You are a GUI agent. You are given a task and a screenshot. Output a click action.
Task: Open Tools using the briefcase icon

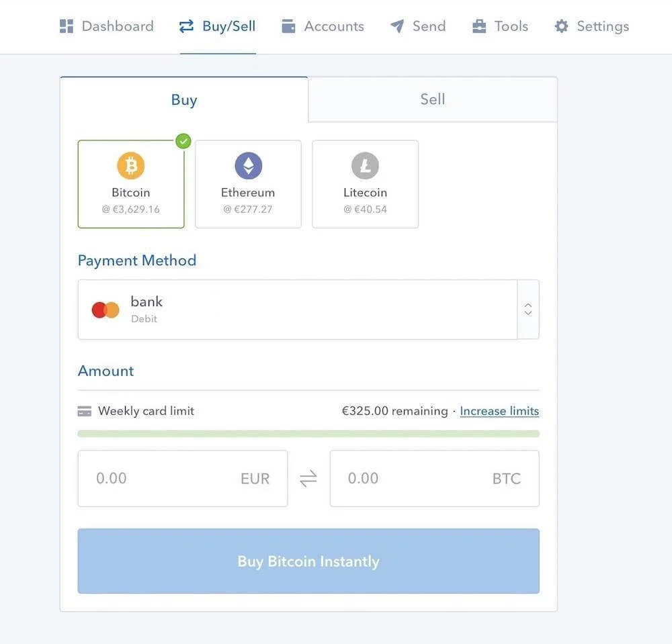pos(479,26)
